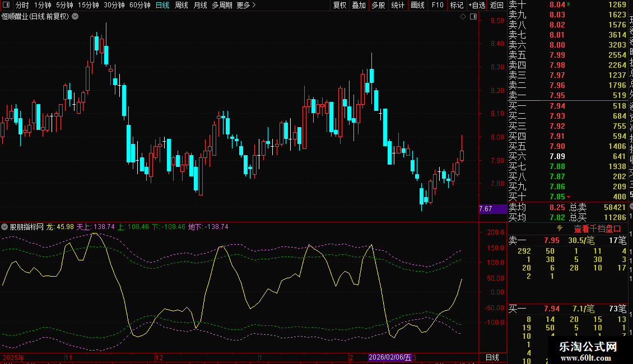
Task: Click the diamond icon above the chart
Action: tap(463, 17)
